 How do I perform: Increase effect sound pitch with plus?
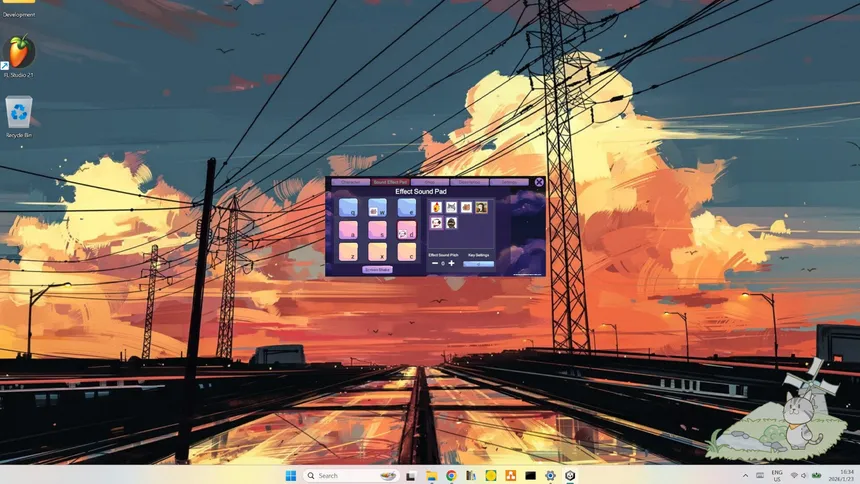click(451, 263)
